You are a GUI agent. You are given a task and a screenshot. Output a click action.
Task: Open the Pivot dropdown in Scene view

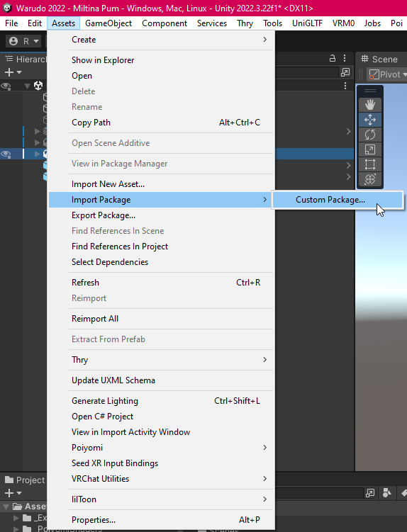(x=389, y=74)
